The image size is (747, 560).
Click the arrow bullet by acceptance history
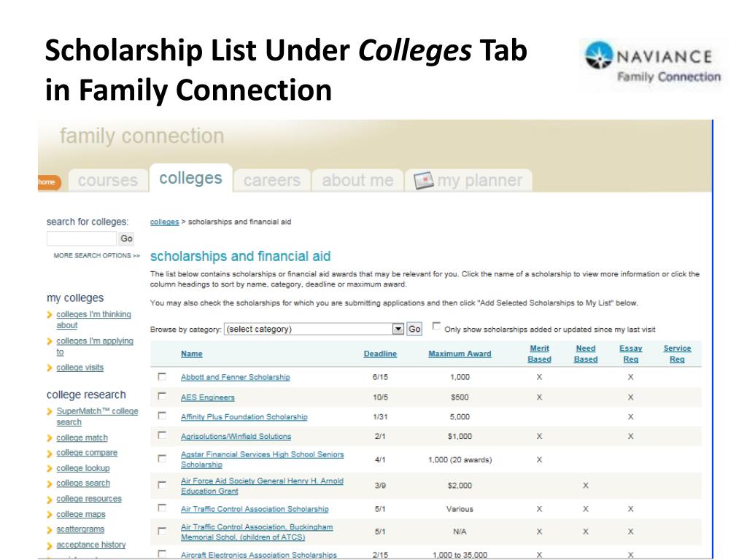(x=50, y=545)
